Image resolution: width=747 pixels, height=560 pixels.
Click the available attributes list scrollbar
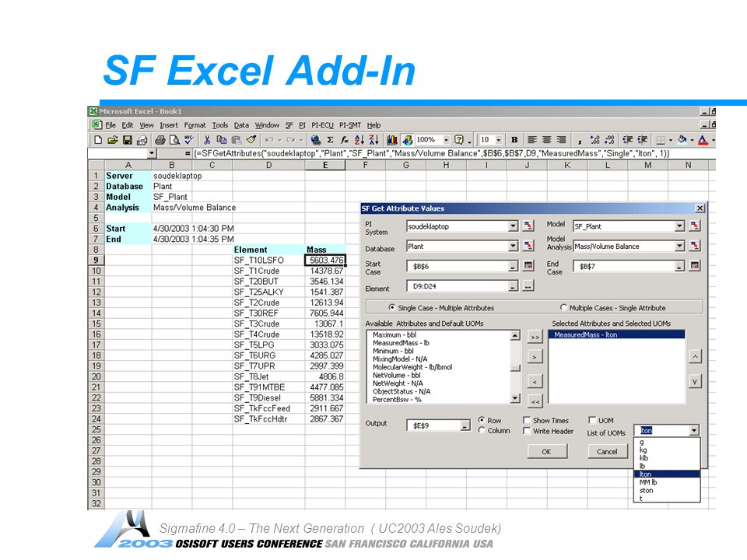[x=515, y=367]
